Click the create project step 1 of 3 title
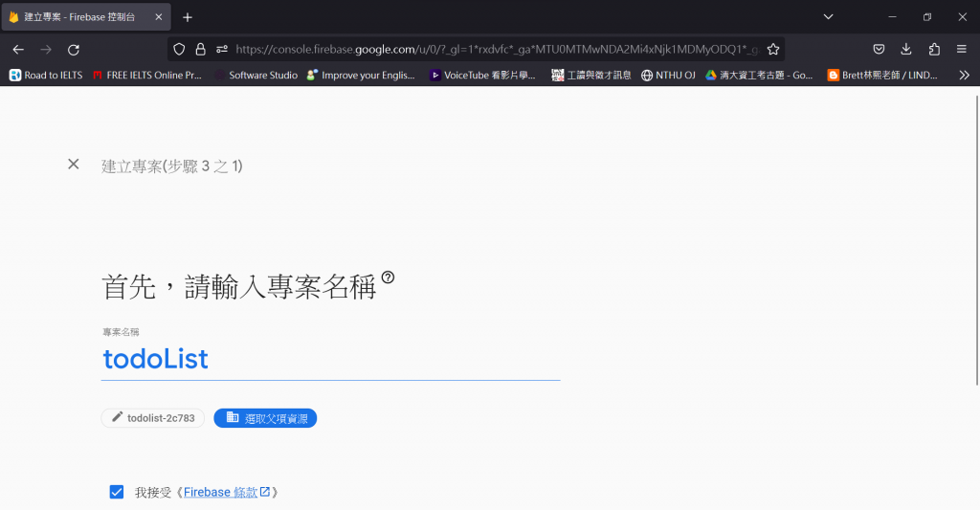The height and width of the screenshot is (510, 980). click(x=172, y=166)
